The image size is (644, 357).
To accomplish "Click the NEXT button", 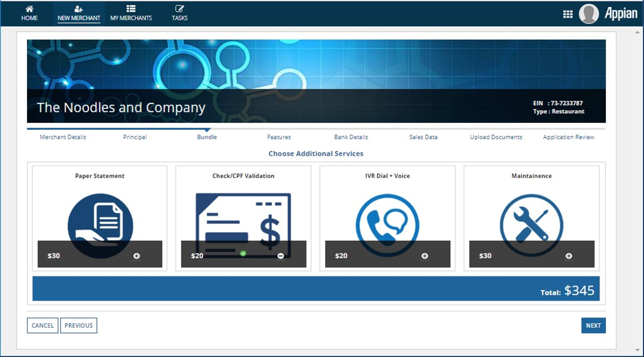I will coord(593,325).
